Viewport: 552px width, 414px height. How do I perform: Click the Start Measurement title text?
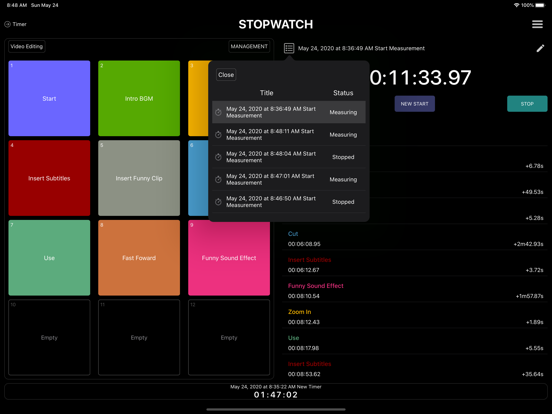(361, 48)
